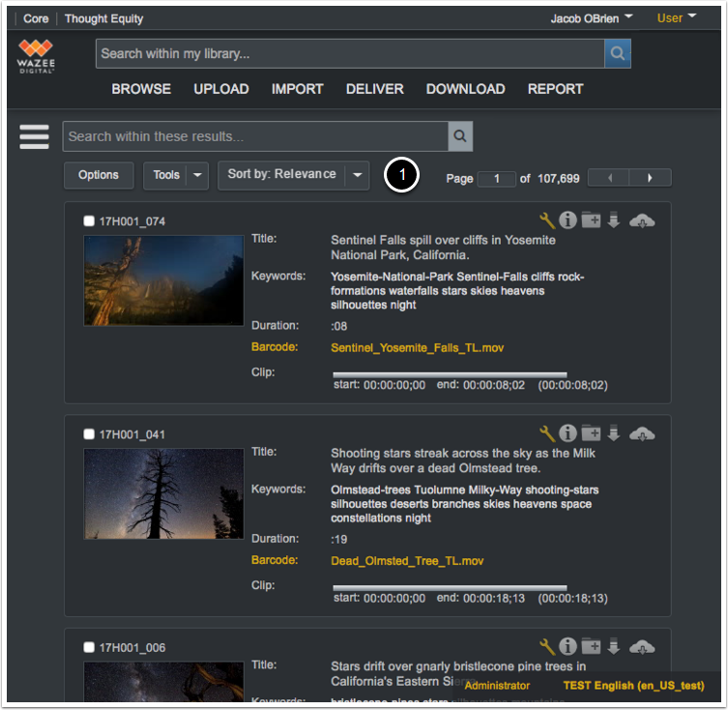
Task: Click Sentinel clip timecode 'end: 00:00:08;02'
Action: (480, 385)
